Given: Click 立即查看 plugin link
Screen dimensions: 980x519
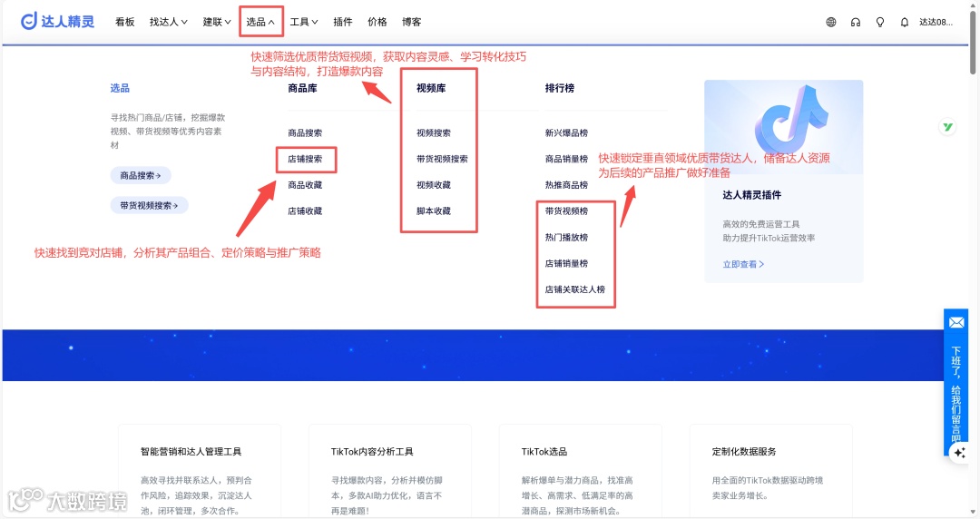Looking at the screenshot, I should [743, 265].
